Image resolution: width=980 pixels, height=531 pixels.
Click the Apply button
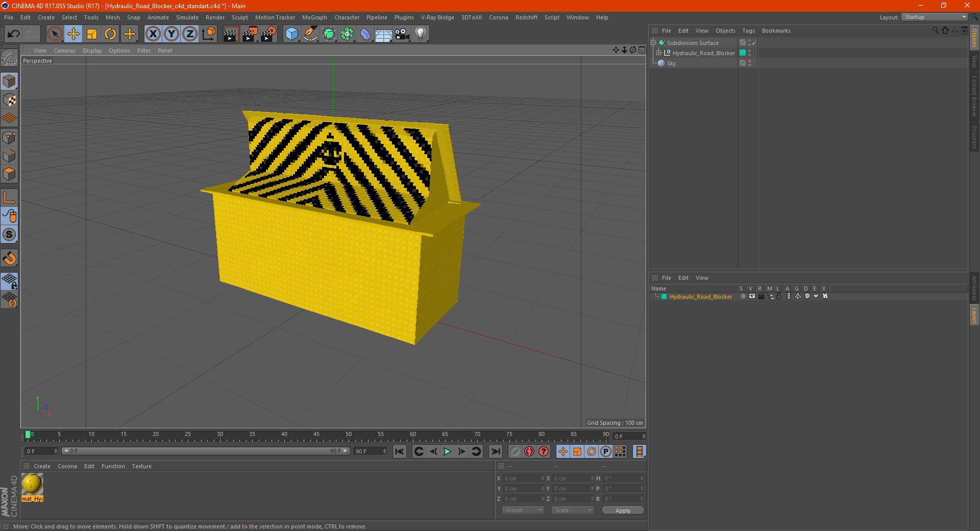(x=623, y=511)
